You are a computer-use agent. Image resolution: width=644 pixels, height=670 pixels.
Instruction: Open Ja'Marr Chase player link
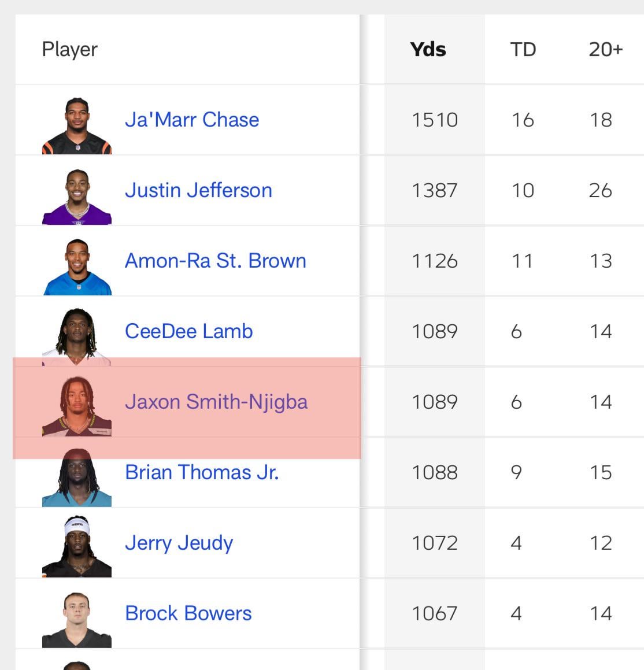click(192, 120)
